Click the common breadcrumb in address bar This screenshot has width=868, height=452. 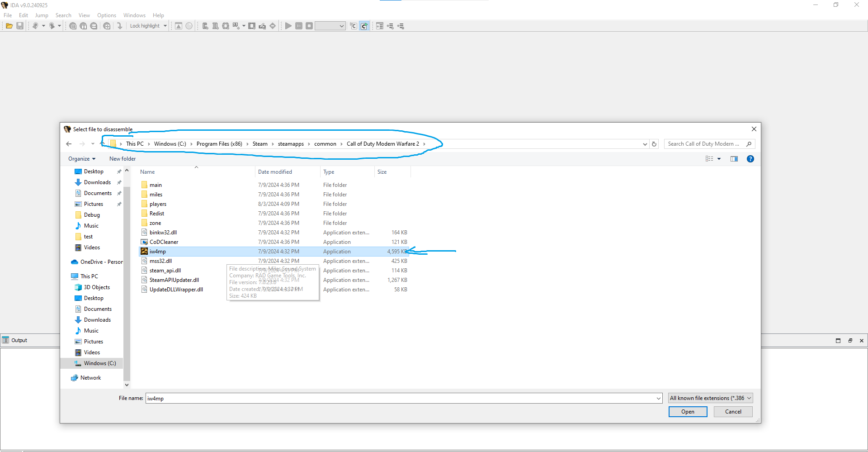click(325, 144)
